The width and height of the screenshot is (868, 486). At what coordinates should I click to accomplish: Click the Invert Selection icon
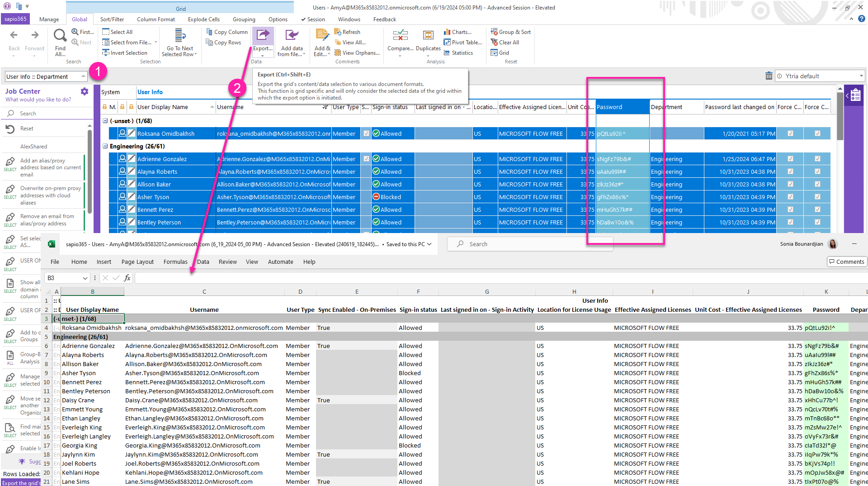pos(106,52)
